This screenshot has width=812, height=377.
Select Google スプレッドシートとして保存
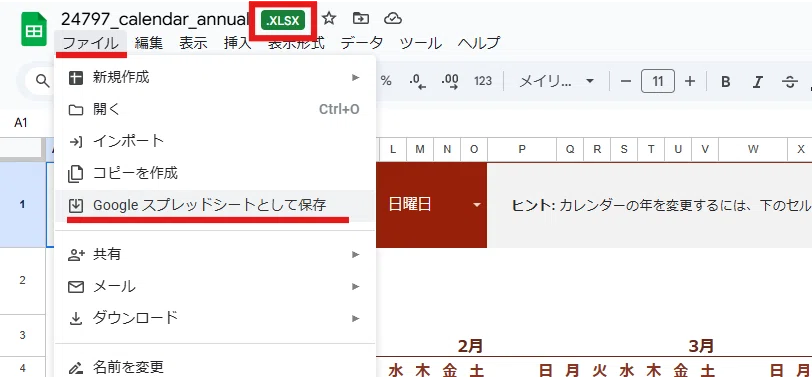pos(215,206)
